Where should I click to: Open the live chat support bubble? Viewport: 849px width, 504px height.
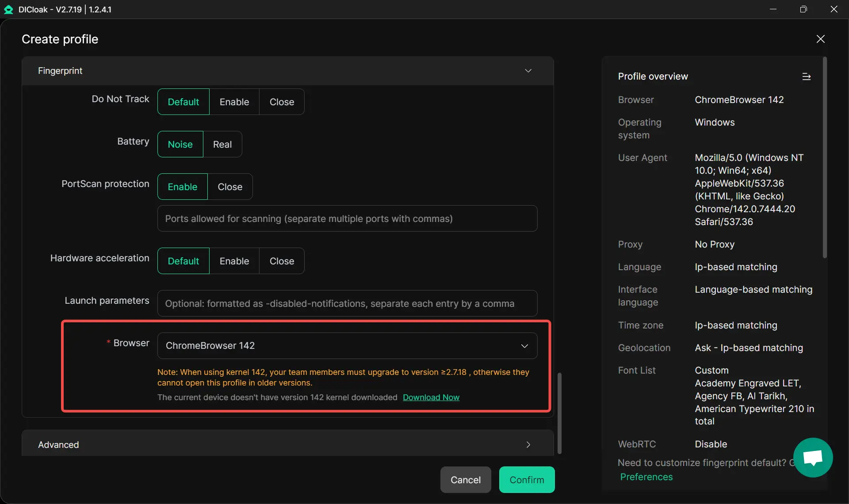[813, 457]
